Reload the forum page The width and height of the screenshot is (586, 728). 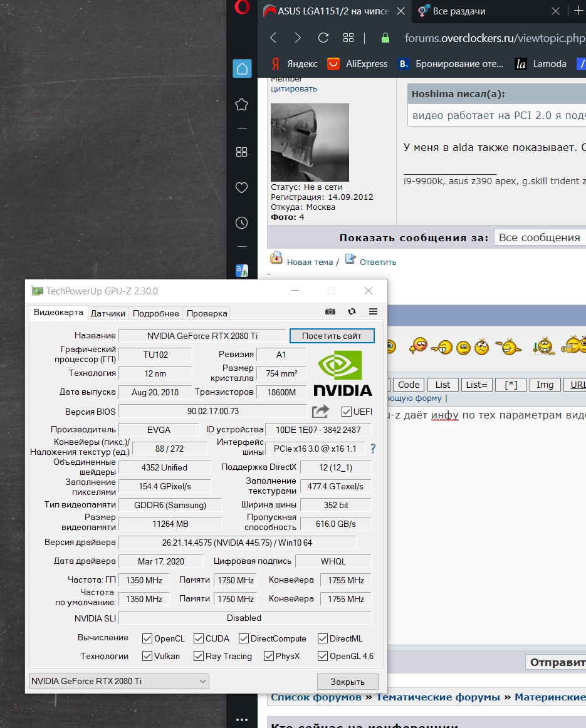pyautogui.click(x=323, y=38)
